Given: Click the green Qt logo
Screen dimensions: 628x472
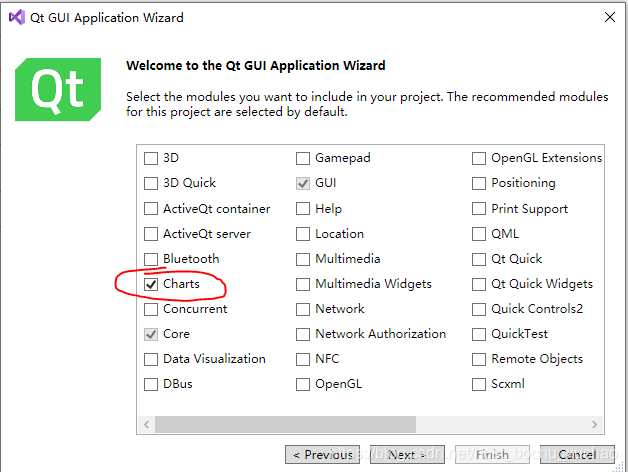Looking at the screenshot, I should click(58, 89).
